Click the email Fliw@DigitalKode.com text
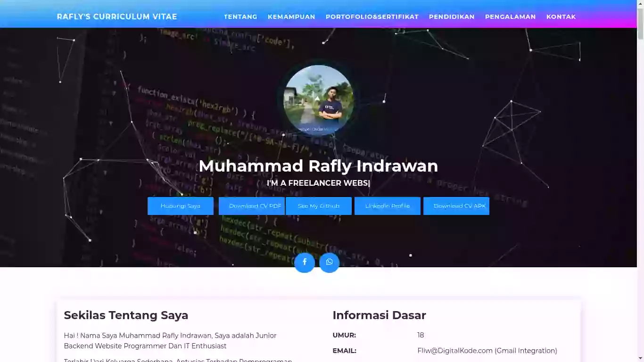The image size is (644, 362). point(487,351)
